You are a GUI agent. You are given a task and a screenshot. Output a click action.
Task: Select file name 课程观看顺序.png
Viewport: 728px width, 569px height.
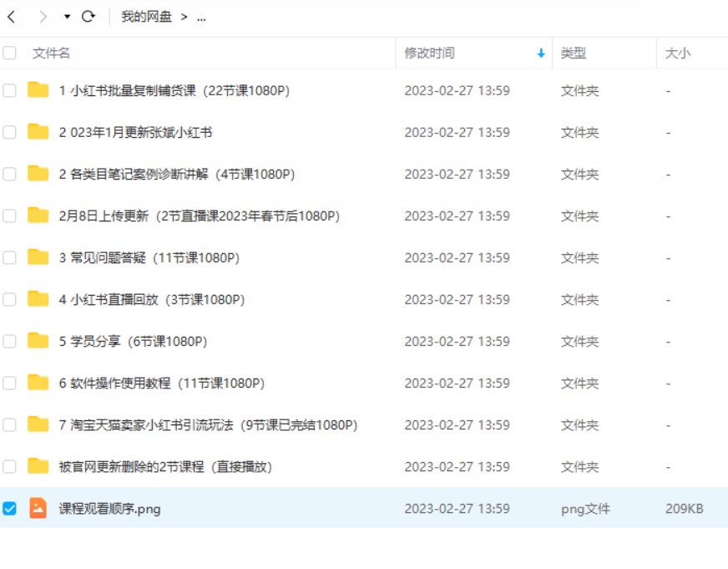coord(109,509)
